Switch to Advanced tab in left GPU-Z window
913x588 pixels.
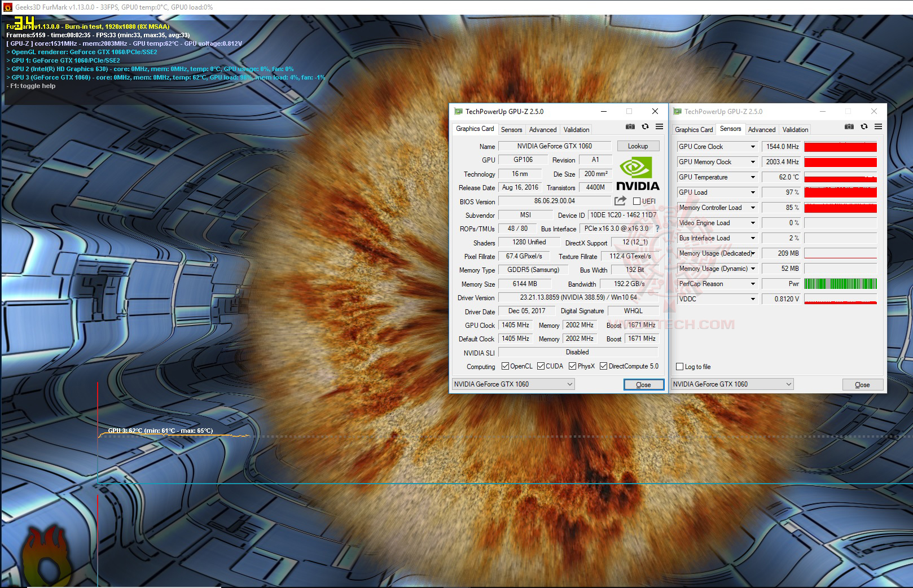pos(543,130)
